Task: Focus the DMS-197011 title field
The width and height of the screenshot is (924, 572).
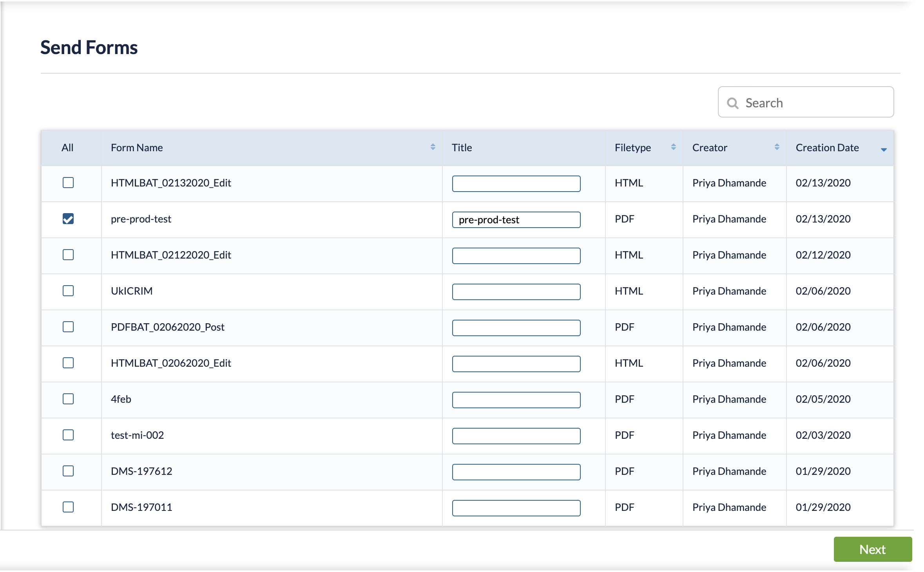Action: [x=516, y=508]
